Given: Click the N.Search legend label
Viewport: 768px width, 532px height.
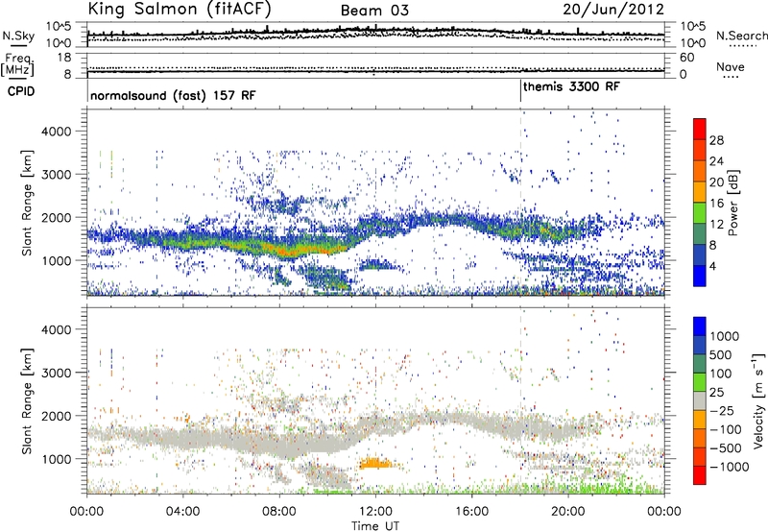Looking at the screenshot, I should [742, 36].
